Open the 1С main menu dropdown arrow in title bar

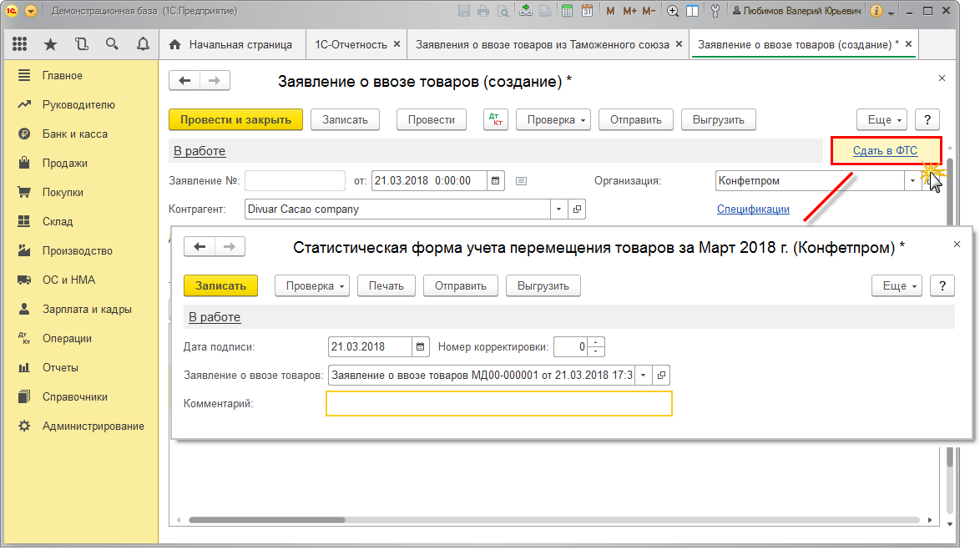(31, 11)
